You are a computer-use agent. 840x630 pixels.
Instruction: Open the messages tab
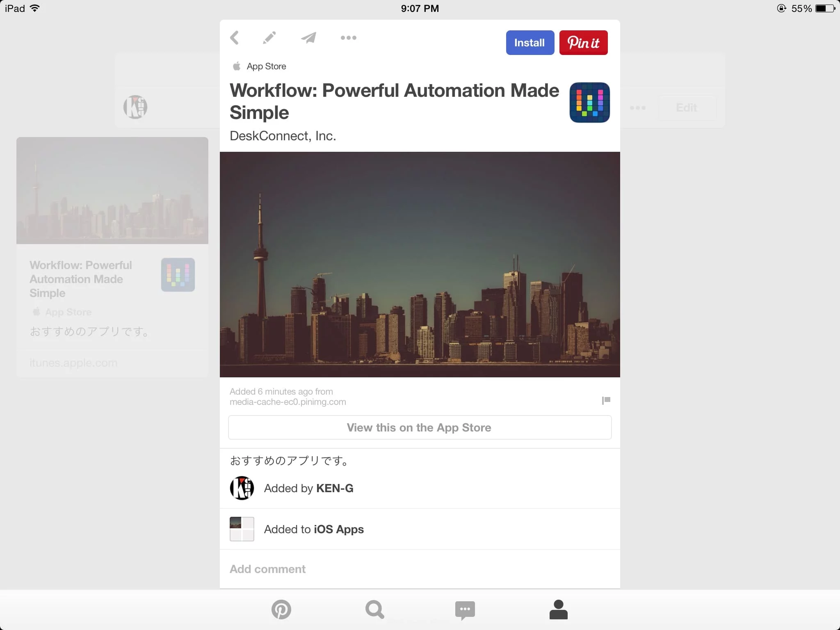[465, 610]
